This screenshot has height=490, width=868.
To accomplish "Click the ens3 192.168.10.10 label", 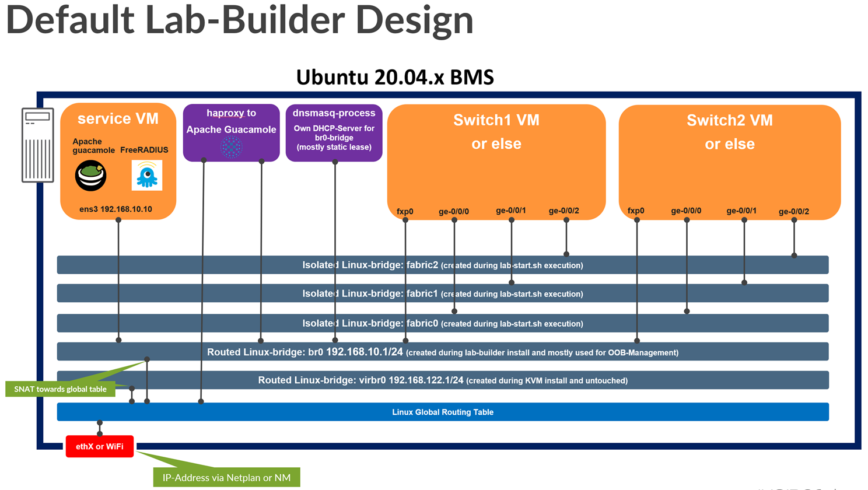I will (116, 209).
